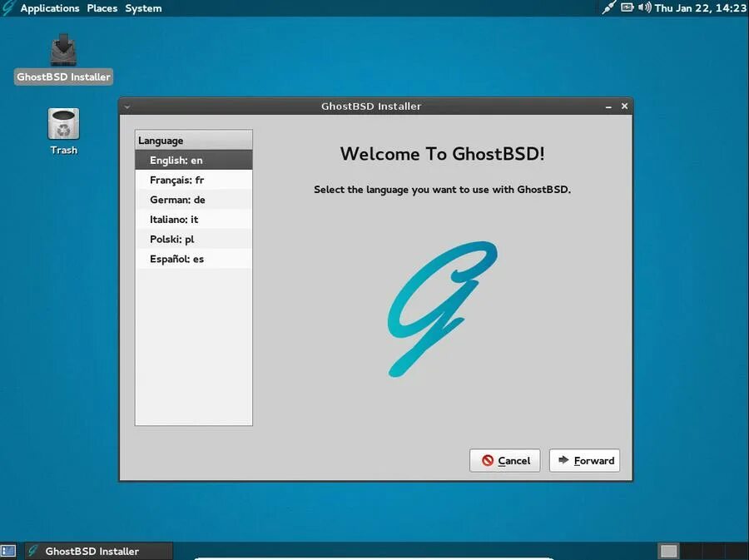Image resolution: width=749 pixels, height=560 pixels.
Task: Close the GhostBSD Installer window
Action: click(624, 106)
